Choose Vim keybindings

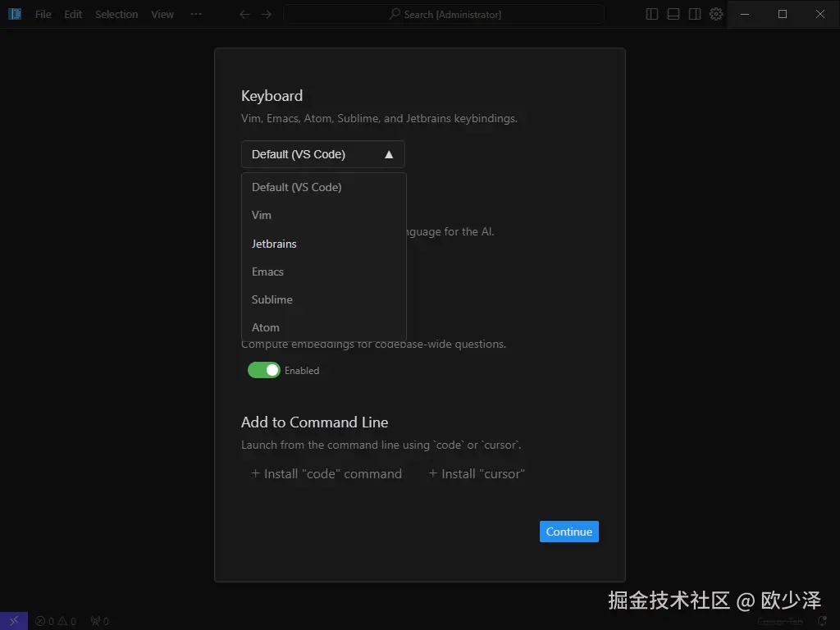323,215
